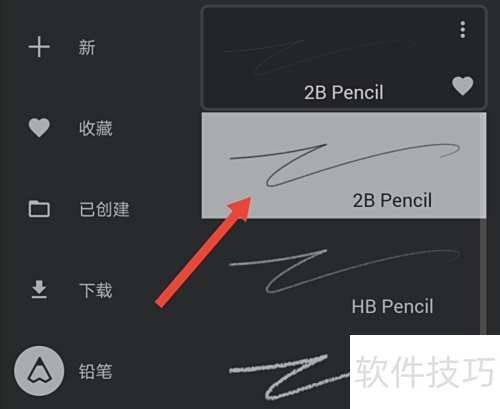Select the rough chalky stroke brush below HB
This screenshot has height=409, width=500.
coord(289,377)
